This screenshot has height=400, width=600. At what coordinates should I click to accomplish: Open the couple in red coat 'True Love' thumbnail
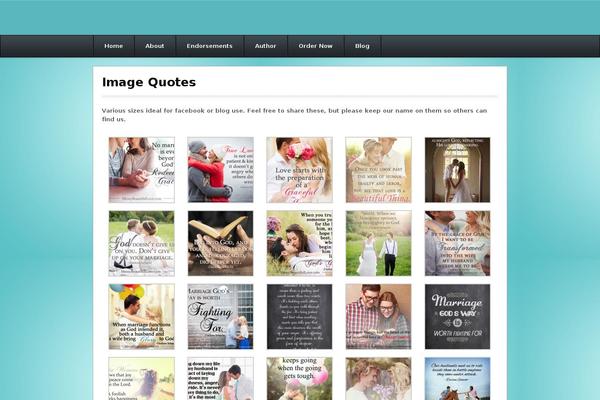click(220, 170)
